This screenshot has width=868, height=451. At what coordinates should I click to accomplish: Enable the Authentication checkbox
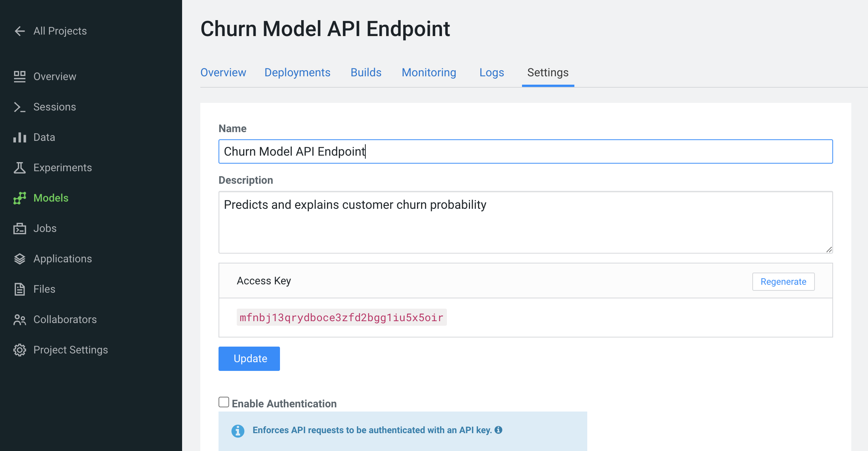point(224,402)
